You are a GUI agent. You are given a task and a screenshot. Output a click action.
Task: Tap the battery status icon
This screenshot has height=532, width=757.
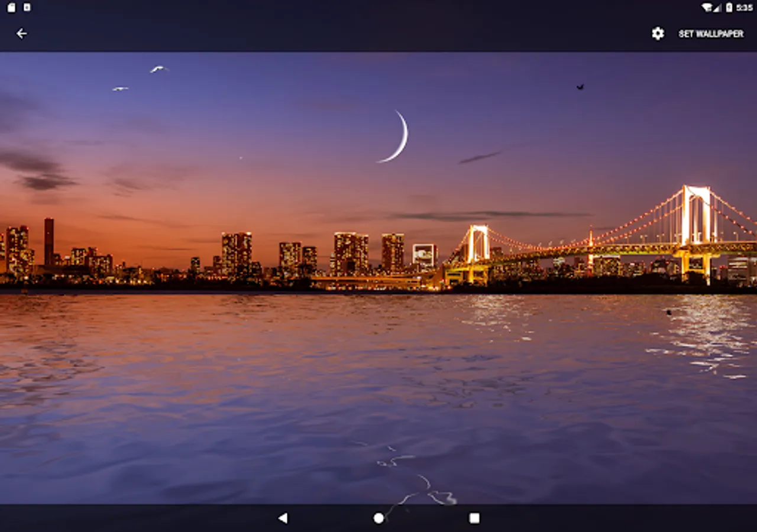pyautogui.click(x=729, y=8)
